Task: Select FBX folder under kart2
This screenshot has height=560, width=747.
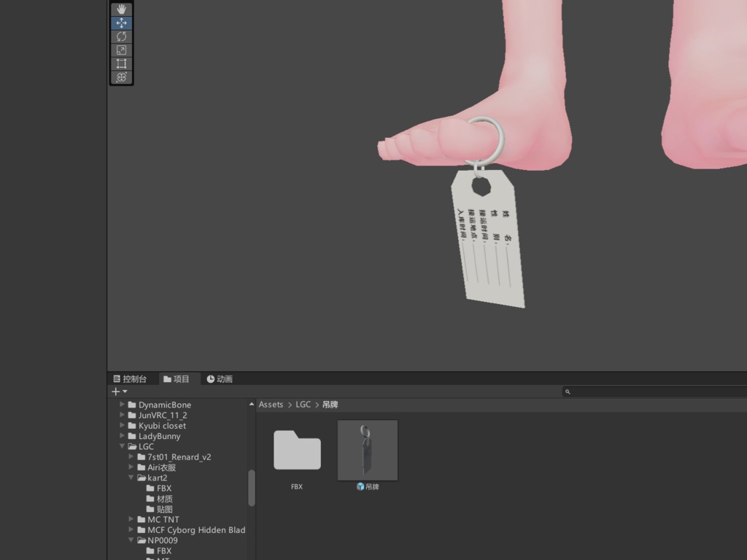Action: [159, 489]
